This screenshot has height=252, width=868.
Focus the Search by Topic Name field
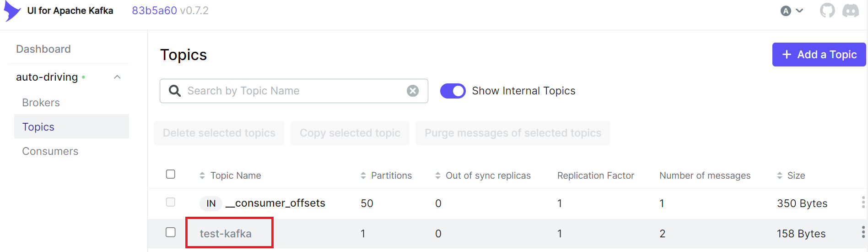[293, 91]
